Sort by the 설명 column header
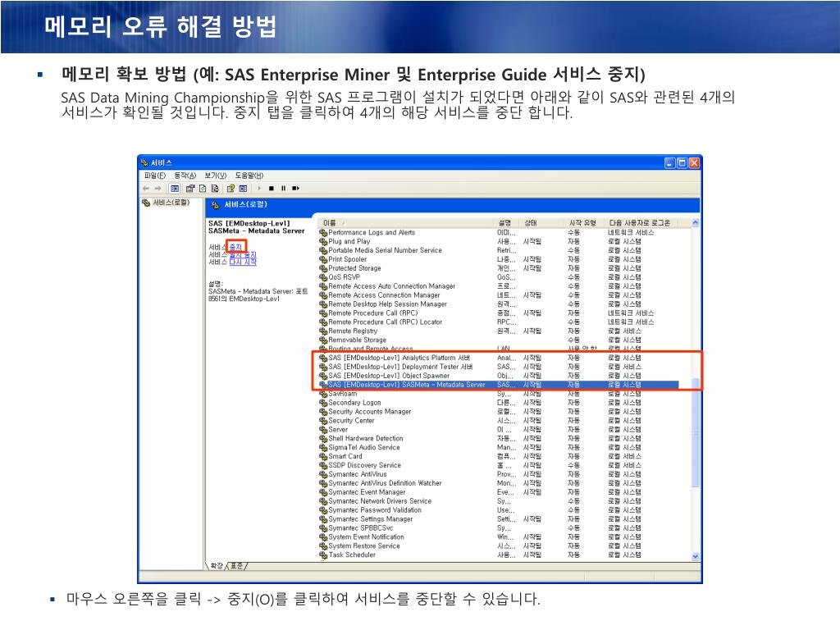 505,223
